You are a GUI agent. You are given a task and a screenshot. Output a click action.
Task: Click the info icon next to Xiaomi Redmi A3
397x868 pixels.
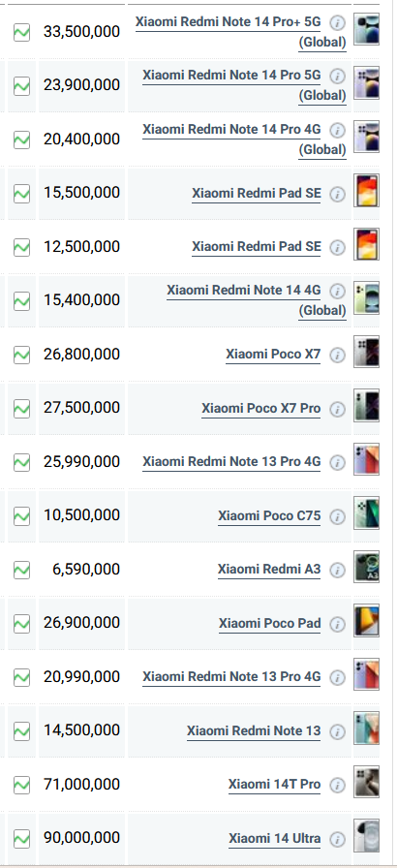tap(337, 571)
